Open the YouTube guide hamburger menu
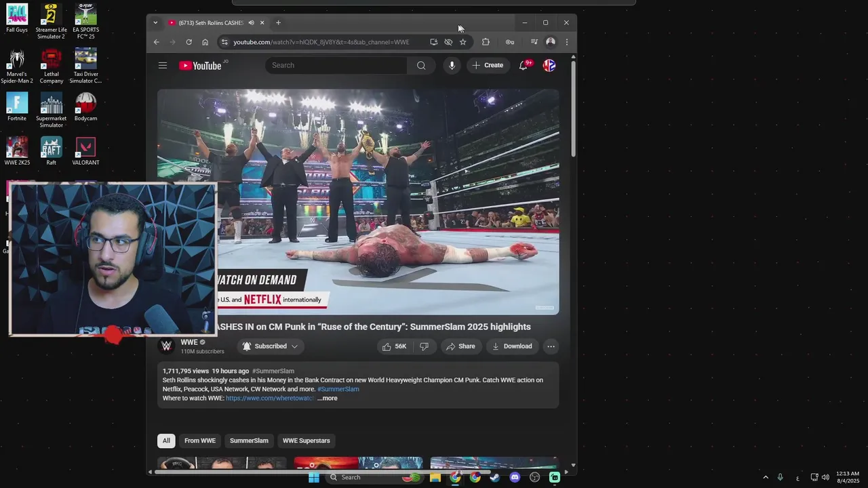Image resolution: width=868 pixels, height=488 pixels. (x=163, y=65)
